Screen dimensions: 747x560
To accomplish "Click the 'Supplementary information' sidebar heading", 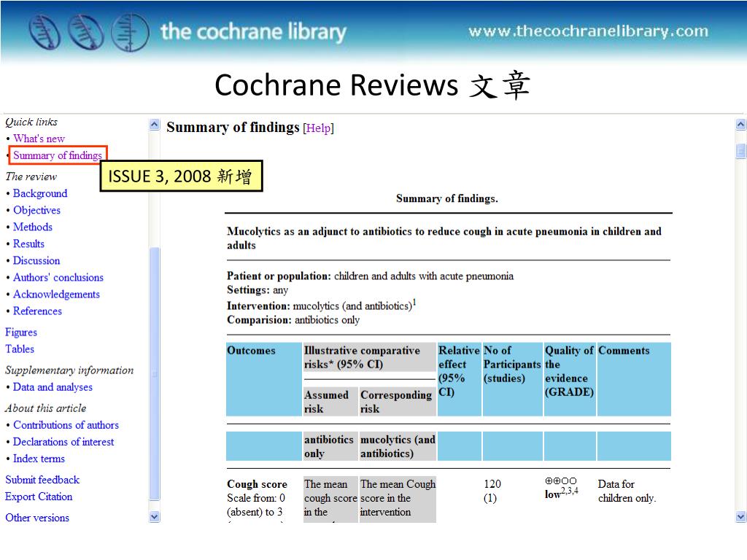I will pyautogui.click(x=69, y=370).
